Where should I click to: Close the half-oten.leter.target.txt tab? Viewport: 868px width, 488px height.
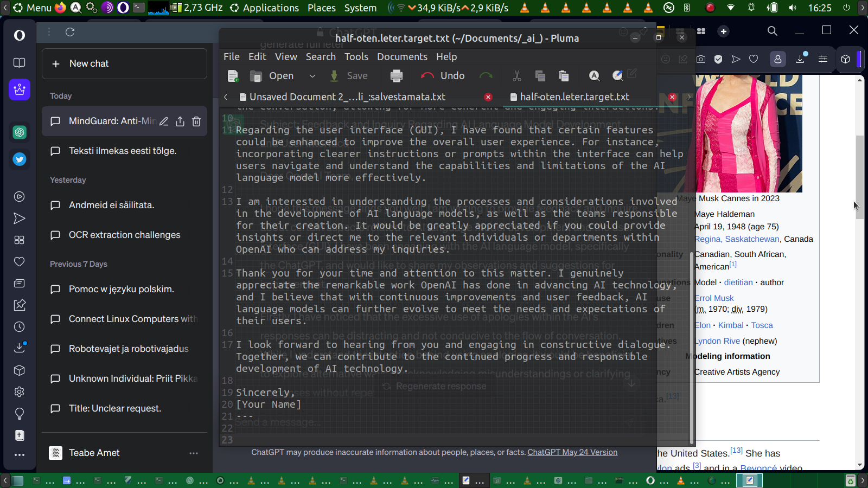click(x=672, y=97)
